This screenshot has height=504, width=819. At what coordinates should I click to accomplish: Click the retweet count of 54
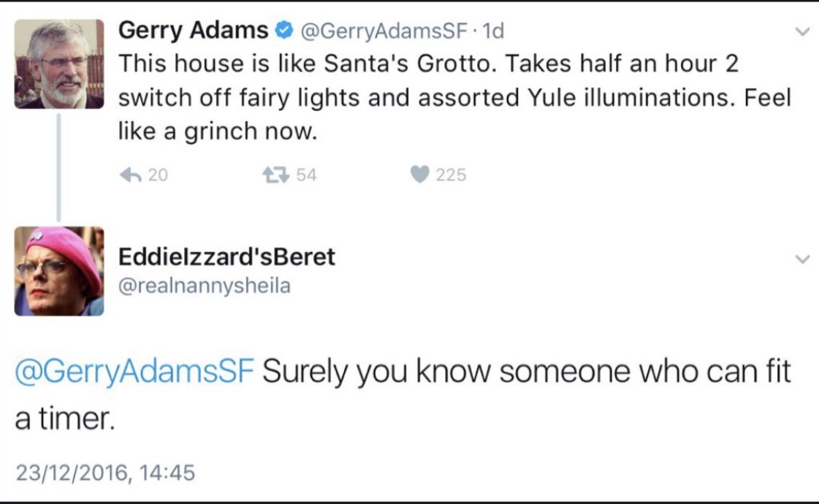[307, 175]
